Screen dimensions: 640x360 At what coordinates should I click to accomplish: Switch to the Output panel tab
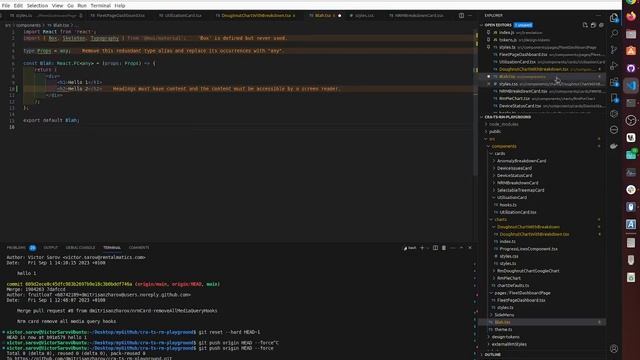click(x=51, y=248)
